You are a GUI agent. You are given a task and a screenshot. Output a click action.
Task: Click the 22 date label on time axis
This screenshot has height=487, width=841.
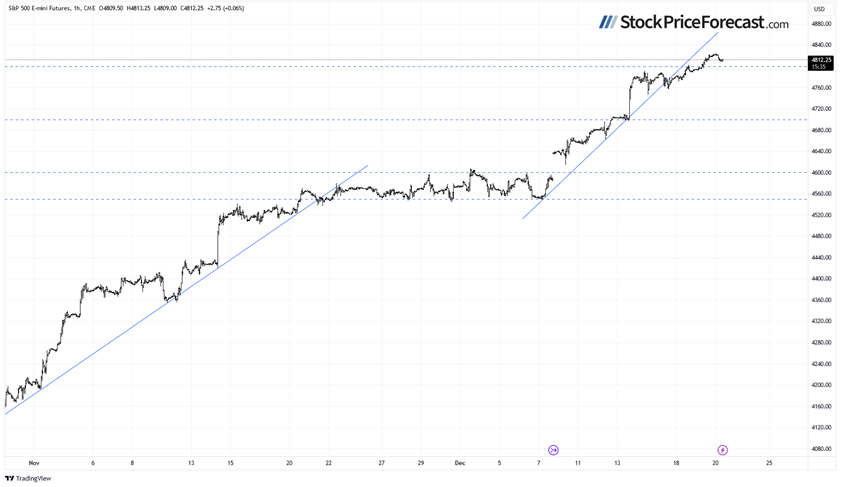328,463
